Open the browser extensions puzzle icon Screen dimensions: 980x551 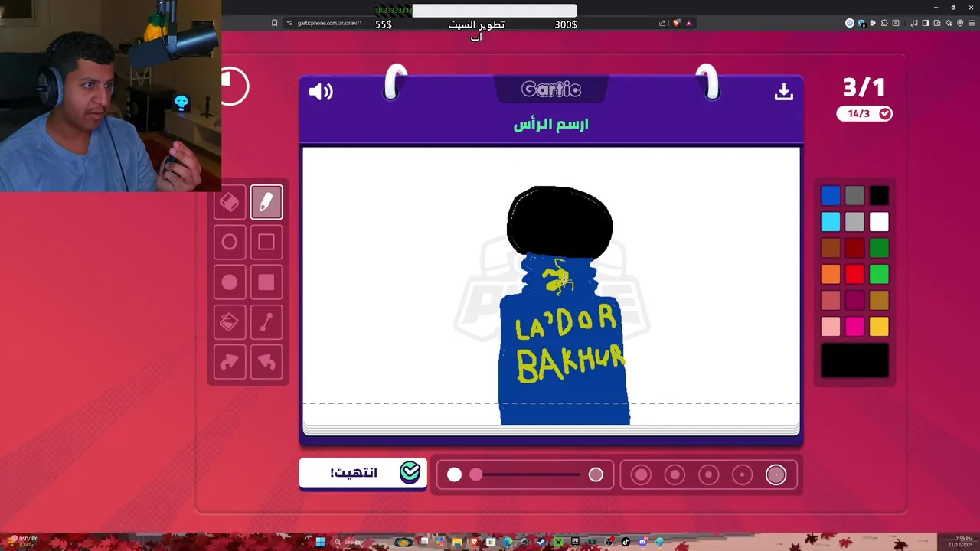884,23
